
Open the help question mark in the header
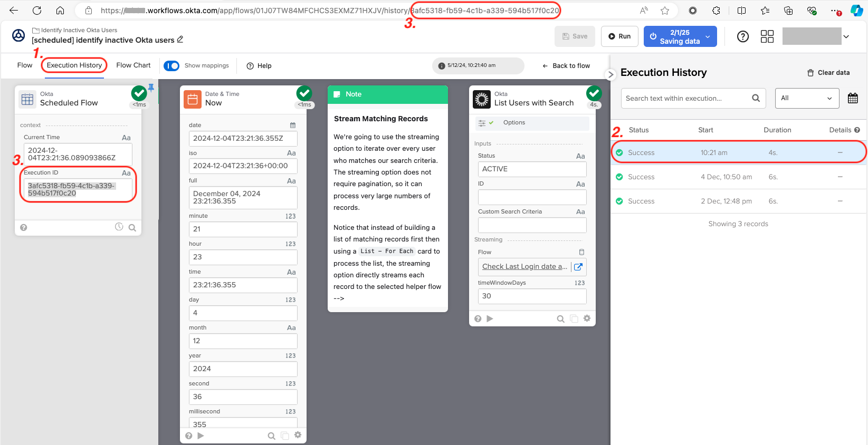(x=743, y=36)
